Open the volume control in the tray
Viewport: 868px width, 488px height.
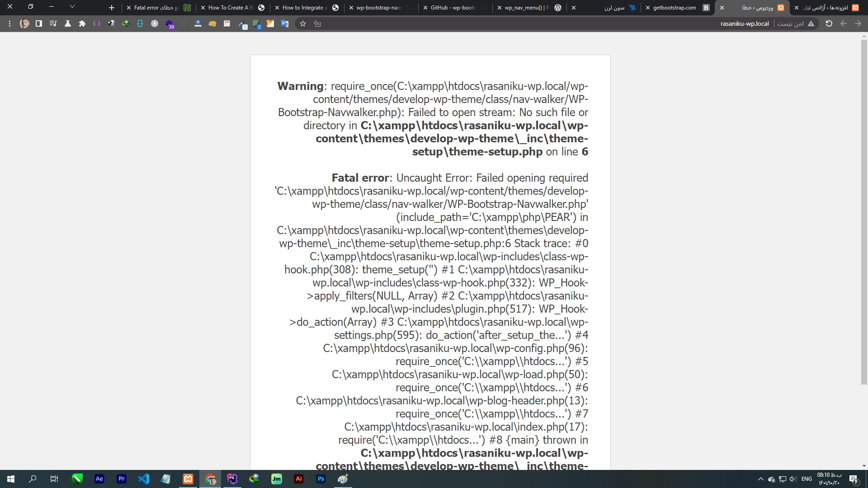[x=793, y=479]
